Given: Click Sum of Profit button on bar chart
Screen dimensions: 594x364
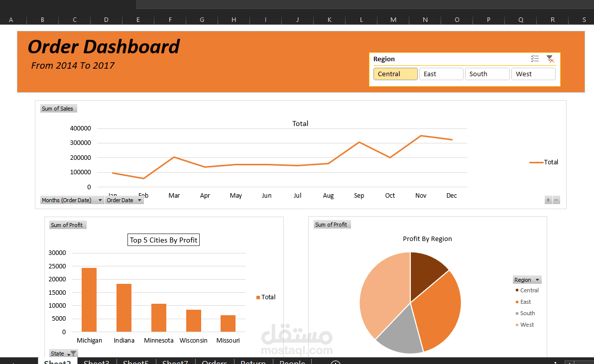Looking at the screenshot, I should pyautogui.click(x=67, y=225).
